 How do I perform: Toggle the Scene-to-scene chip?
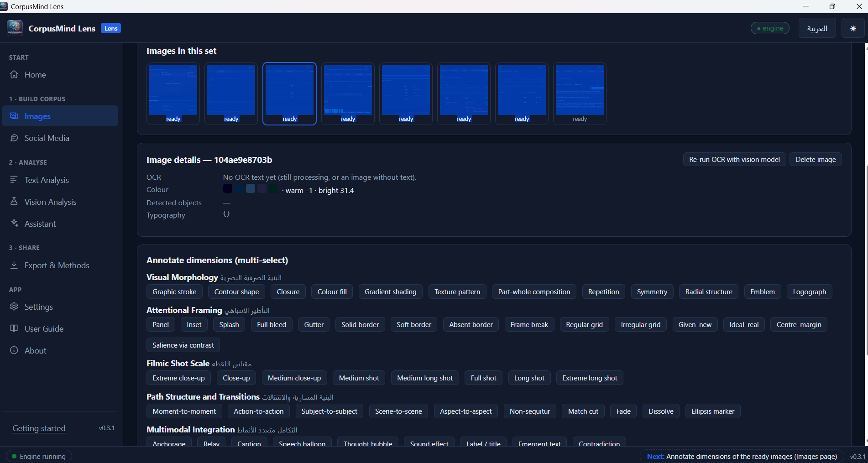398,411
